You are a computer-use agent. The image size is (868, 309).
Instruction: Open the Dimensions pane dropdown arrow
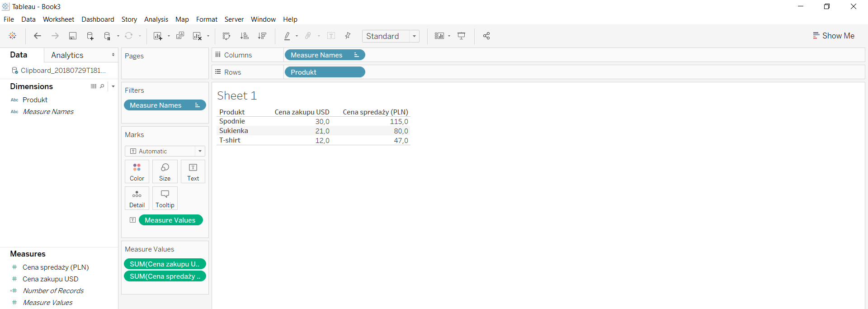click(113, 86)
